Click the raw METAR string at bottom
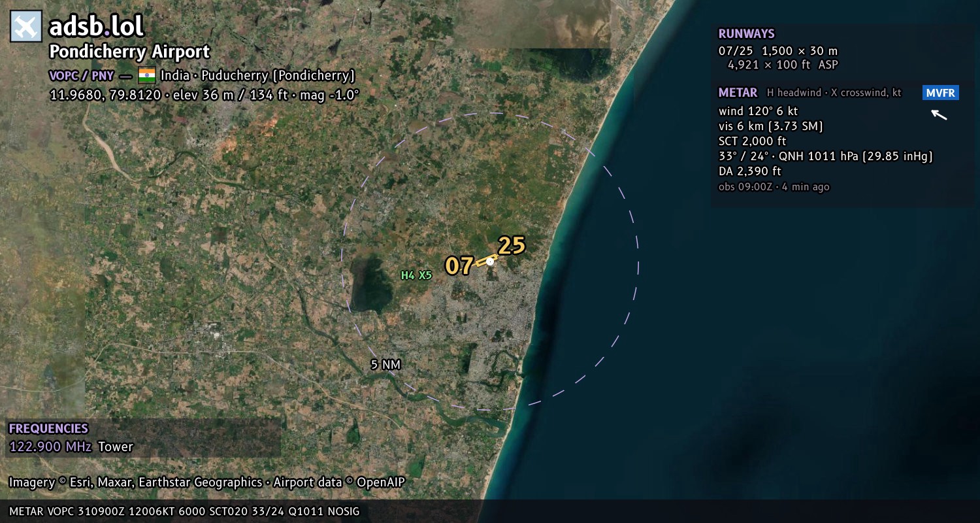 (x=184, y=511)
